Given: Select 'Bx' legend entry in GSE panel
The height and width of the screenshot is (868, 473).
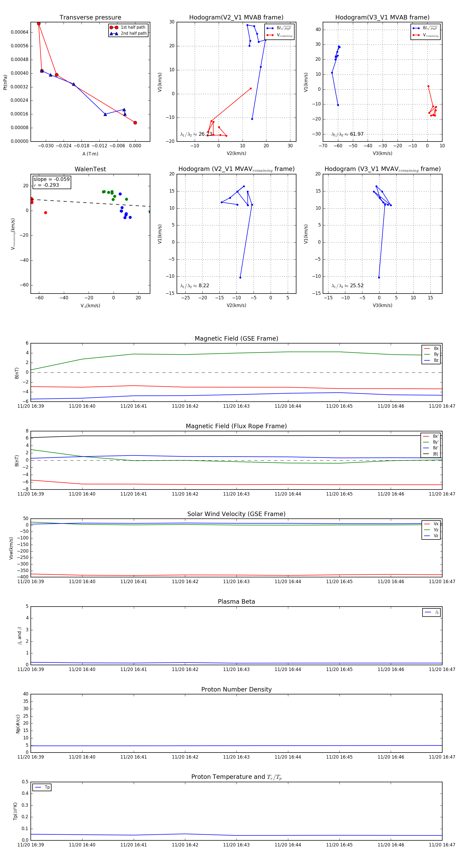Looking at the screenshot, I should pos(431,349).
